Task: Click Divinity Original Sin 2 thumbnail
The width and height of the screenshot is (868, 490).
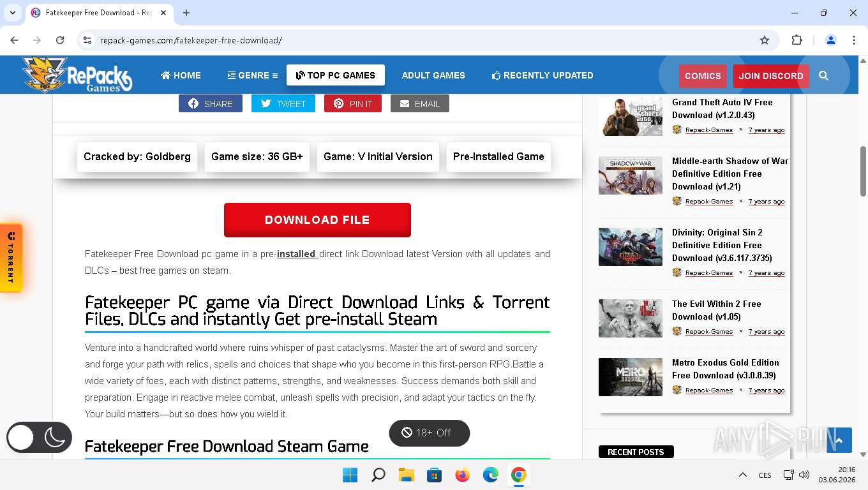Action: 631,246
